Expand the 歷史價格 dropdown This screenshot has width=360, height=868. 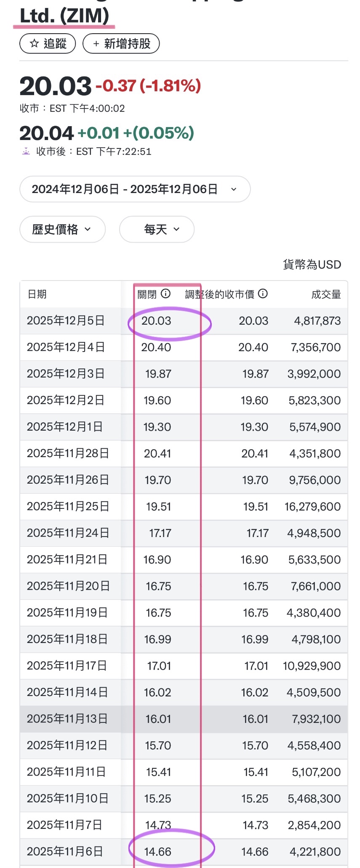pos(62,229)
